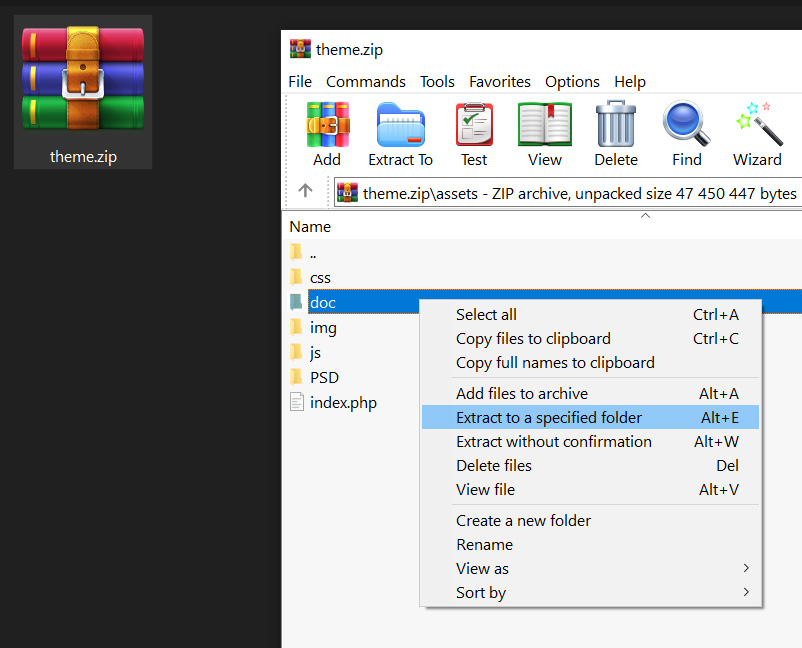Open the Help menu
802x648 pixels.
(630, 82)
